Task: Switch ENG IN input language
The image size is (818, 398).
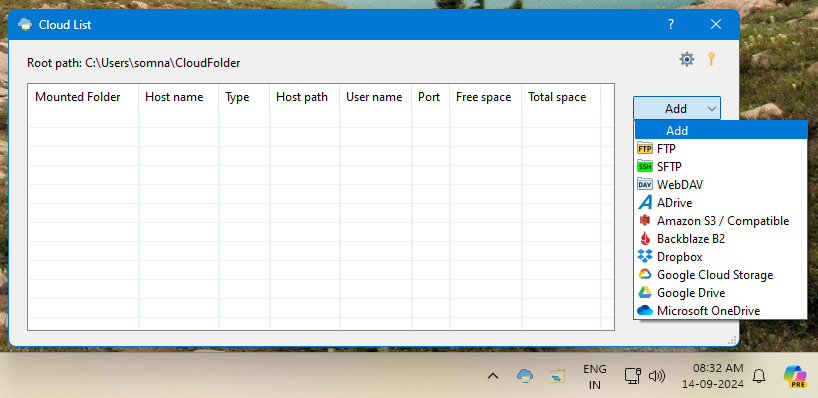Action: [594, 377]
